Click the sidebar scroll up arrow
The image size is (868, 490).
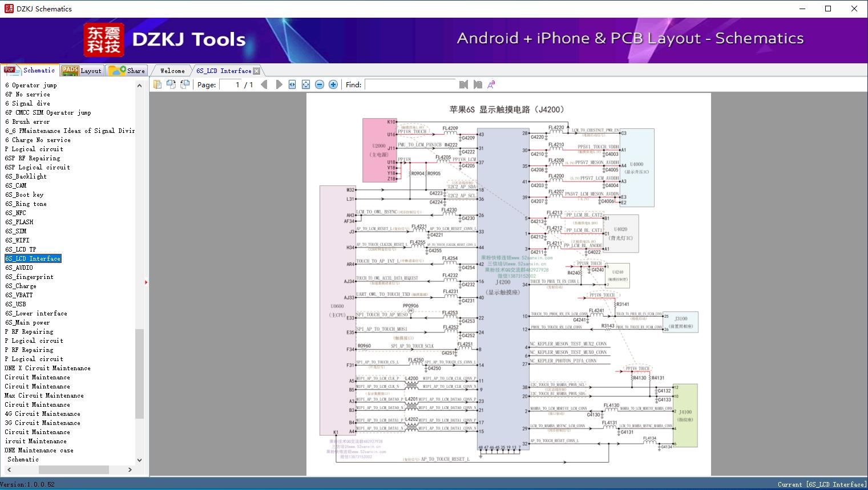coord(140,86)
